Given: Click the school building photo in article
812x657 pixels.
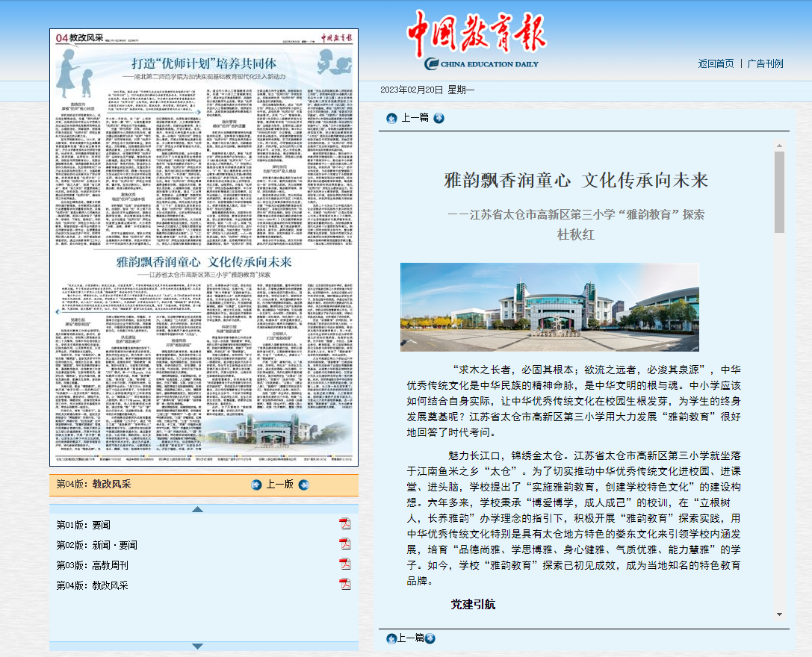Looking at the screenshot, I should [550, 307].
